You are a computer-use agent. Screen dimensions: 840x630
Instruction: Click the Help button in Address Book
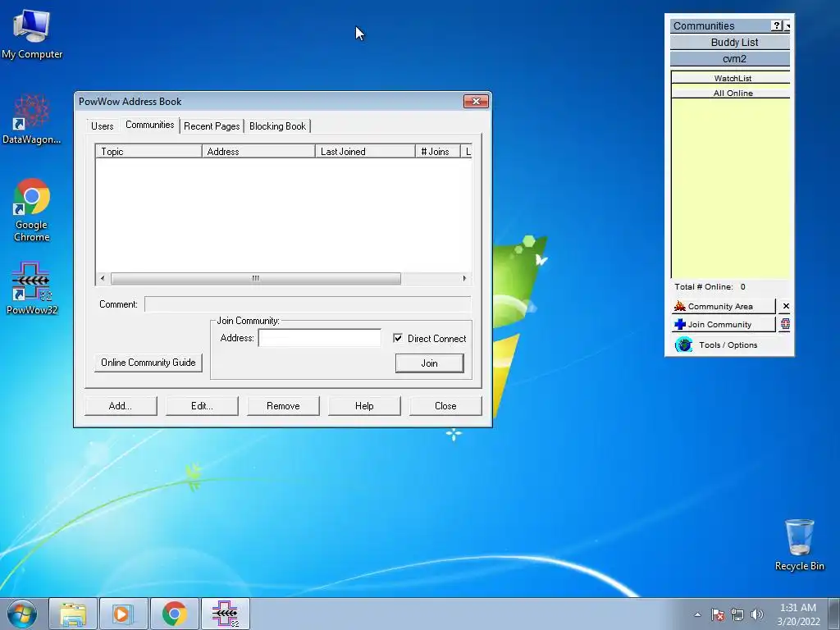[364, 406]
